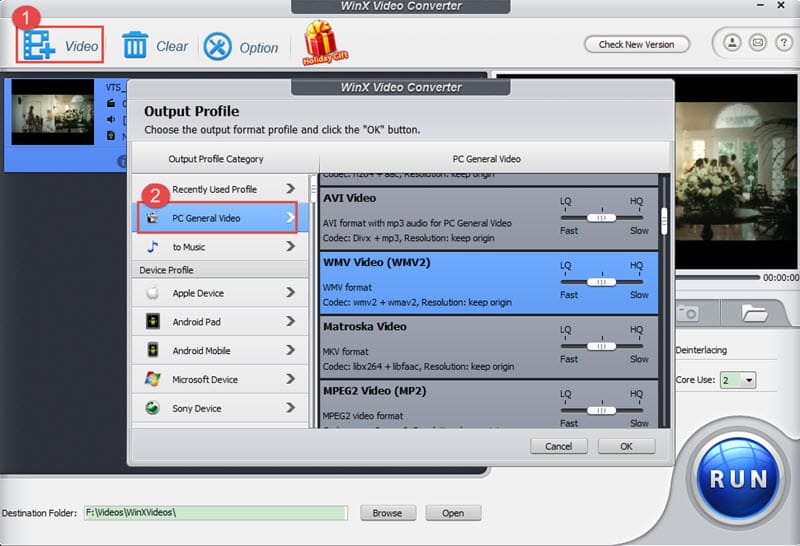Click the to Music note icon
The width and height of the screenshot is (800, 546).
click(x=152, y=246)
